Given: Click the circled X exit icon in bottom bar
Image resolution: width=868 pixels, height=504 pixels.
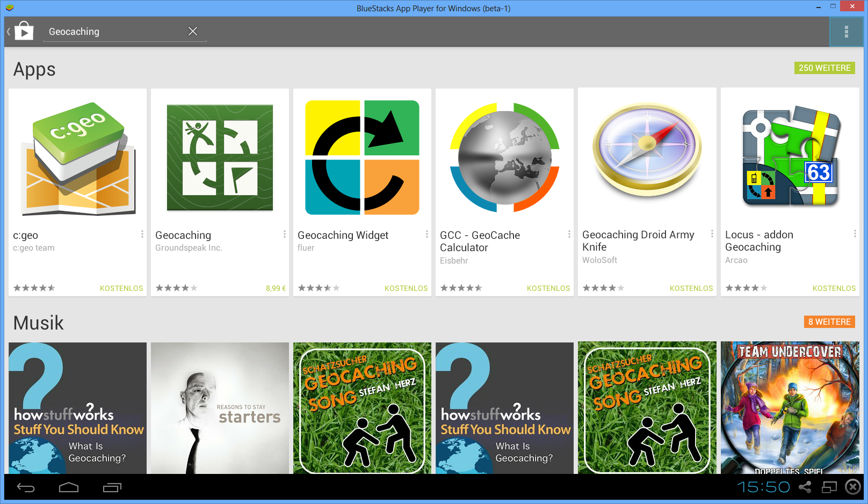Looking at the screenshot, I should [852, 487].
